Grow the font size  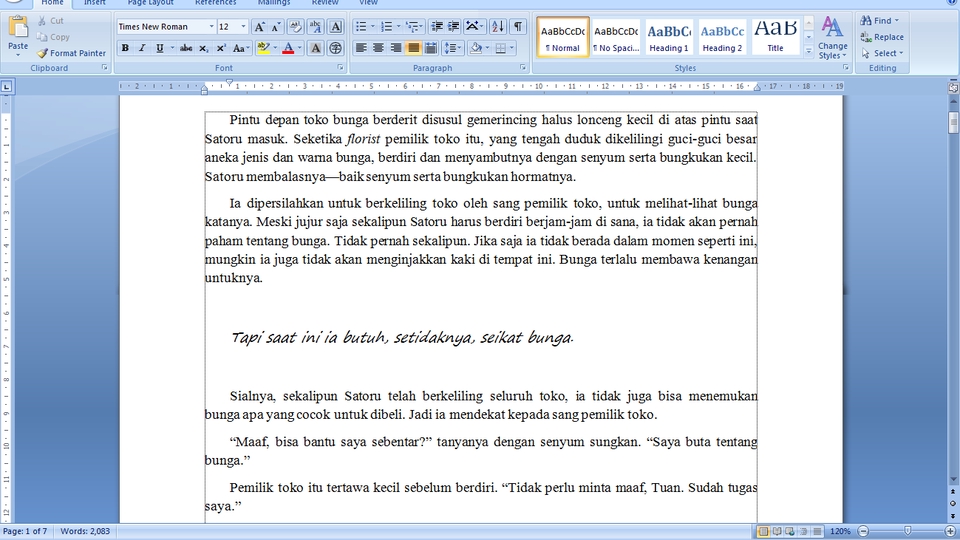[x=259, y=27]
